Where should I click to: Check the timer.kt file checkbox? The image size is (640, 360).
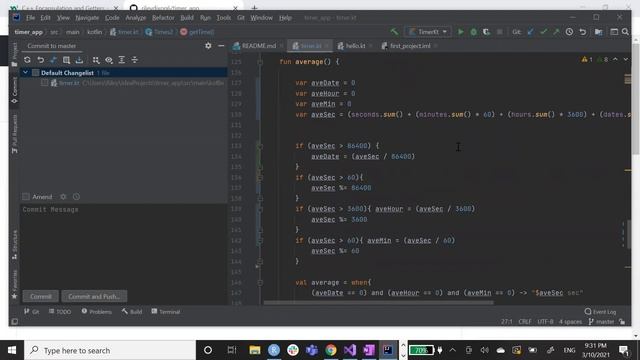point(44,83)
